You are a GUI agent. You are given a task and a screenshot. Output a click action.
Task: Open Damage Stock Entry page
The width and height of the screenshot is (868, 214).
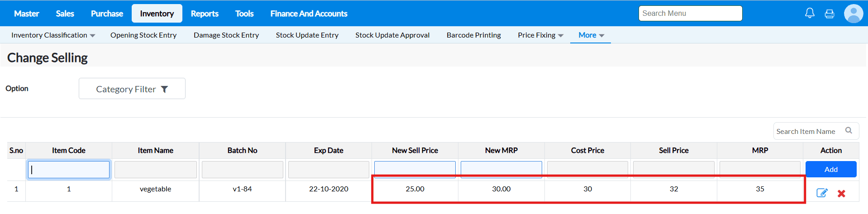tap(226, 35)
